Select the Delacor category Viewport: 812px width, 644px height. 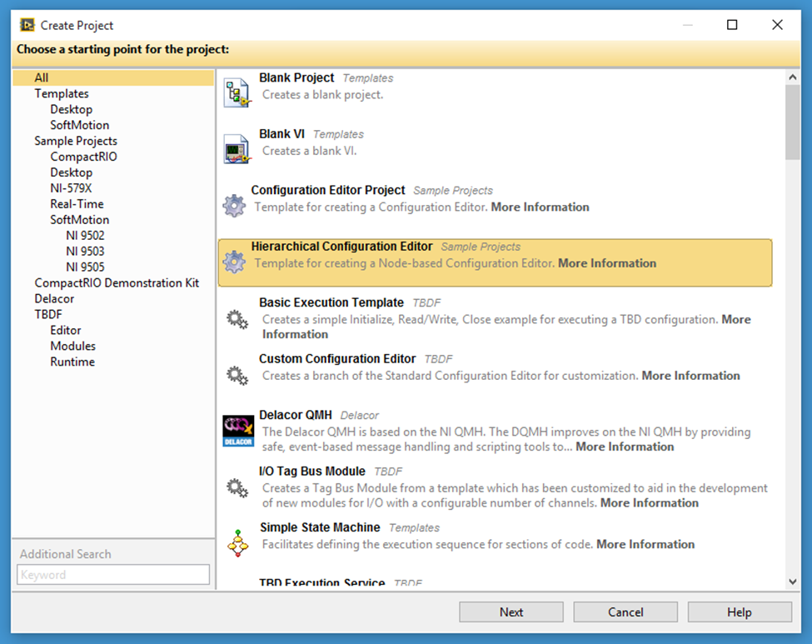click(x=54, y=299)
